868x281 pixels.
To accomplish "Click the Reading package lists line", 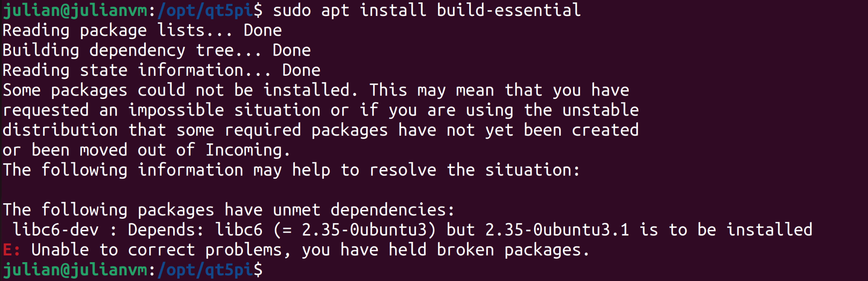I will pyautogui.click(x=142, y=30).
